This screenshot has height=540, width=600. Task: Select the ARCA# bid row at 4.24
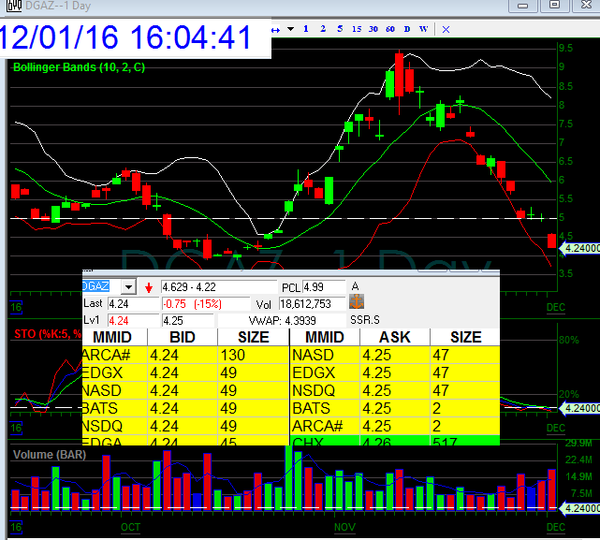(x=185, y=353)
